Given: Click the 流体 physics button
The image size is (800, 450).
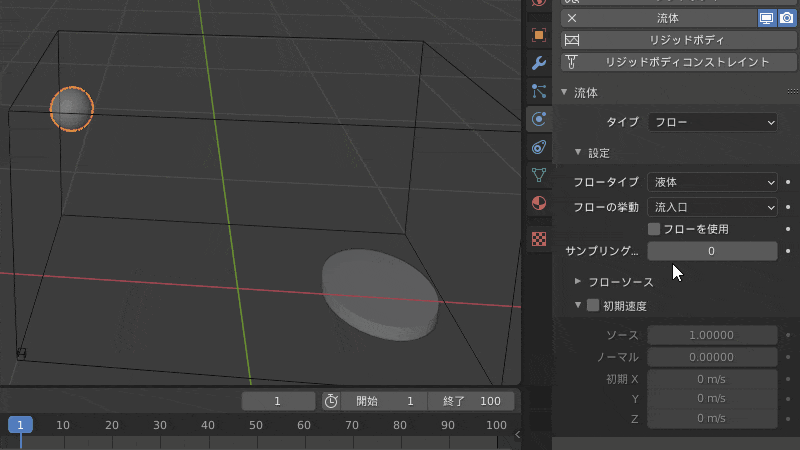Looking at the screenshot, I should (x=667, y=18).
